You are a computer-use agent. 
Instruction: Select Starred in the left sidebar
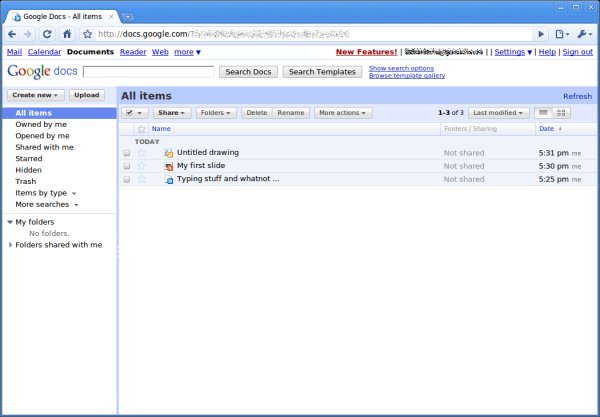29,158
